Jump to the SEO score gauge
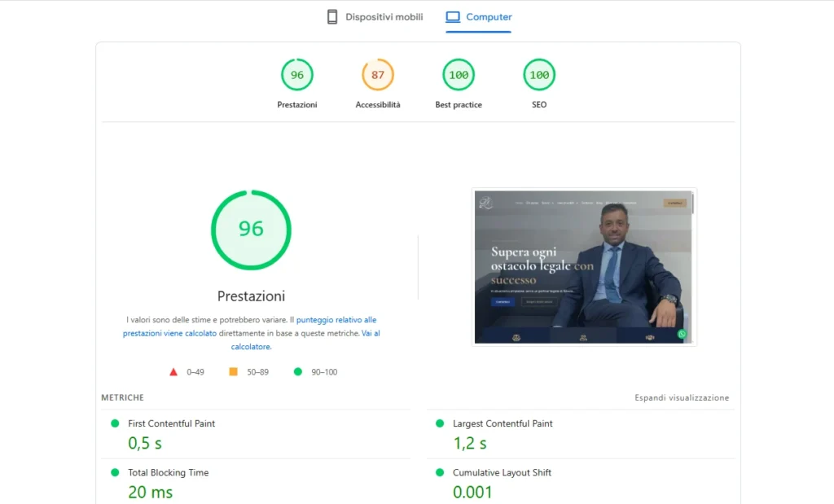Viewport: 834px width, 504px height. coord(538,75)
